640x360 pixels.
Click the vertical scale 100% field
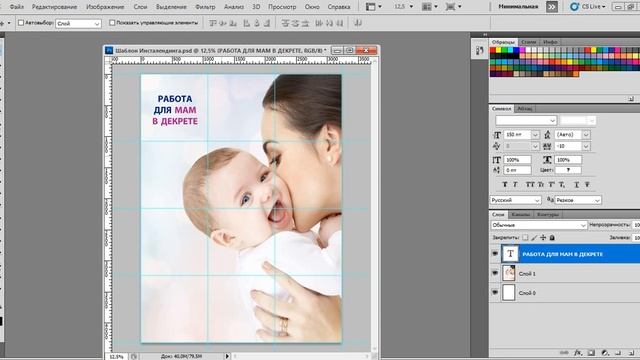tap(518, 160)
